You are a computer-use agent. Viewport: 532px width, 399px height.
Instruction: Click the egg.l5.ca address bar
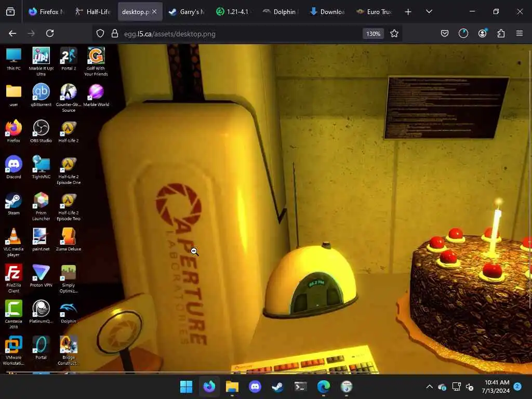click(x=170, y=34)
